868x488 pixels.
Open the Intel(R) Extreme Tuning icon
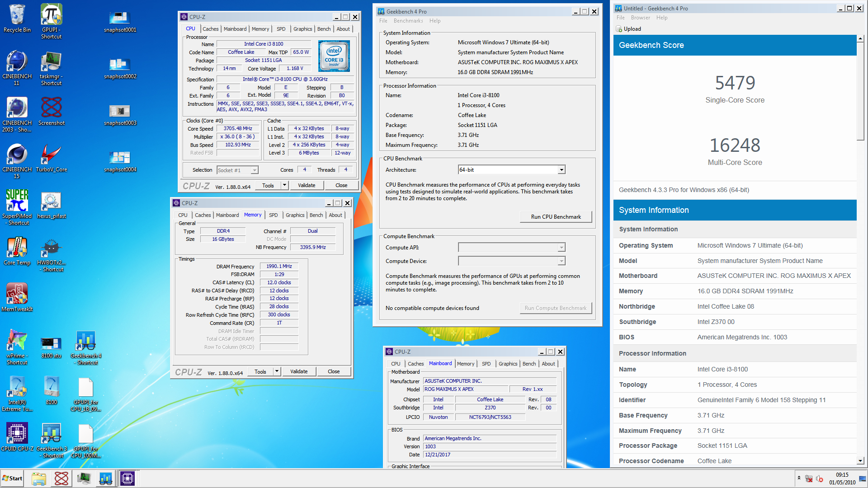click(x=17, y=394)
